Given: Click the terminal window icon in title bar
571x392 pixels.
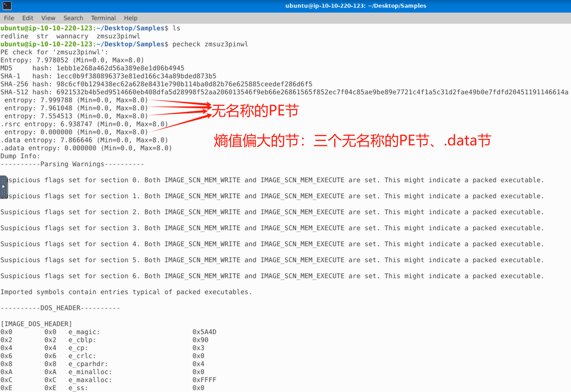Looking at the screenshot, I should click(x=7, y=5).
